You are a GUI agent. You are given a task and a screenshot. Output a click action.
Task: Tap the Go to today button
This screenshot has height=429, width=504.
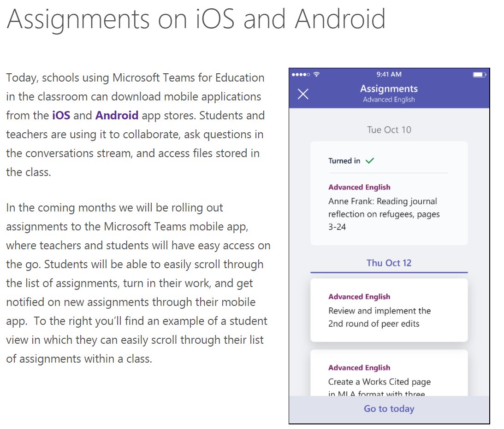[389, 409]
